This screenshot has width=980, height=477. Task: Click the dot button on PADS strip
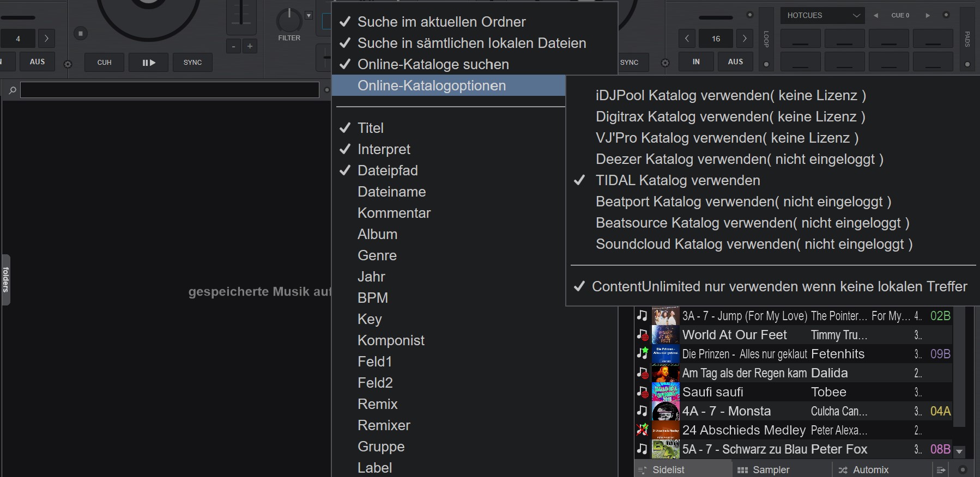coord(967,64)
